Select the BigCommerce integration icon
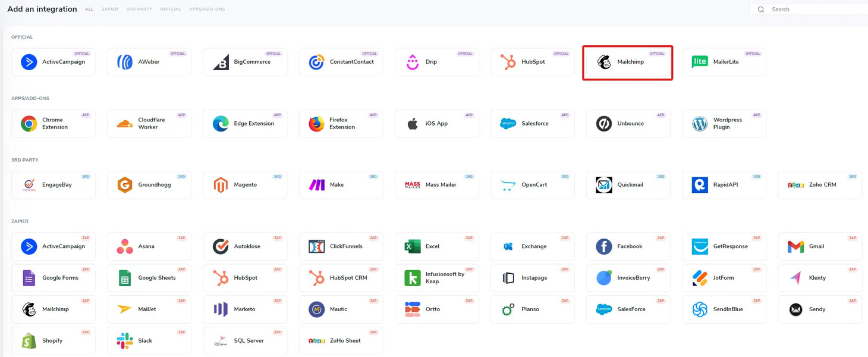868x357 pixels. tap(220, 61)
